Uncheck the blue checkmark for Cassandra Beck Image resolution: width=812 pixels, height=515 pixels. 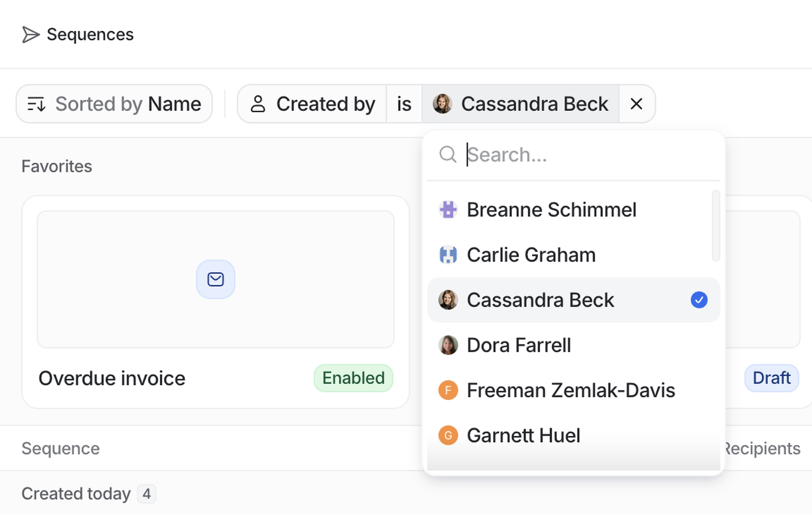[x=699, y=300]
